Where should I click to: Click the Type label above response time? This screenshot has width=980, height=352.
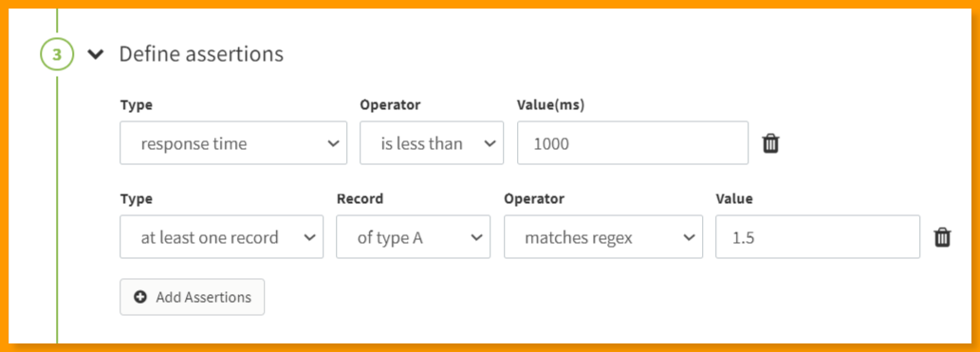(137, 105)
